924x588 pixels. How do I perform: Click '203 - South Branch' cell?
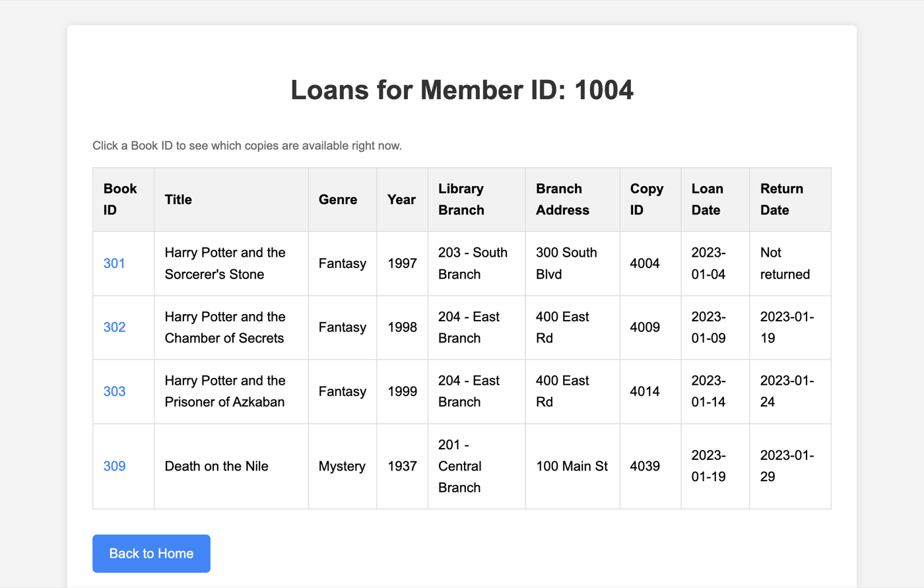point(477,263)
